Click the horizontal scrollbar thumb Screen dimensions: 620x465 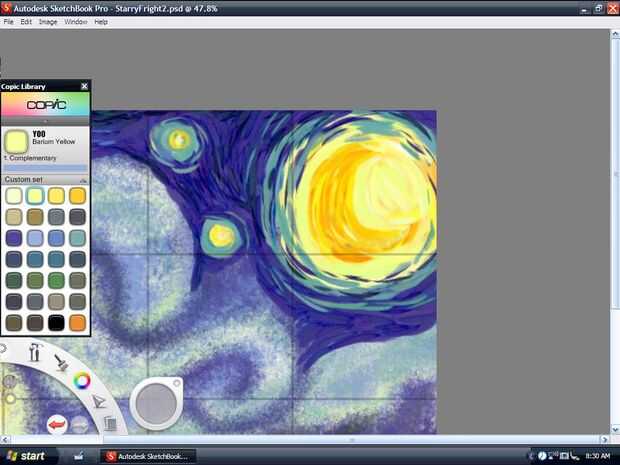tap(352, 439)
